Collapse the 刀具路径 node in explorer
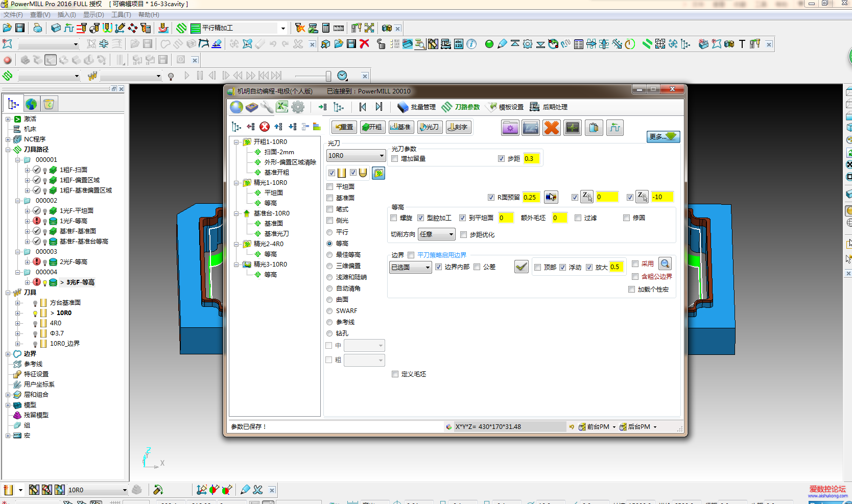The height and width of the screenshot is (504, 852). pyautogui.click(x=8, y=150)
